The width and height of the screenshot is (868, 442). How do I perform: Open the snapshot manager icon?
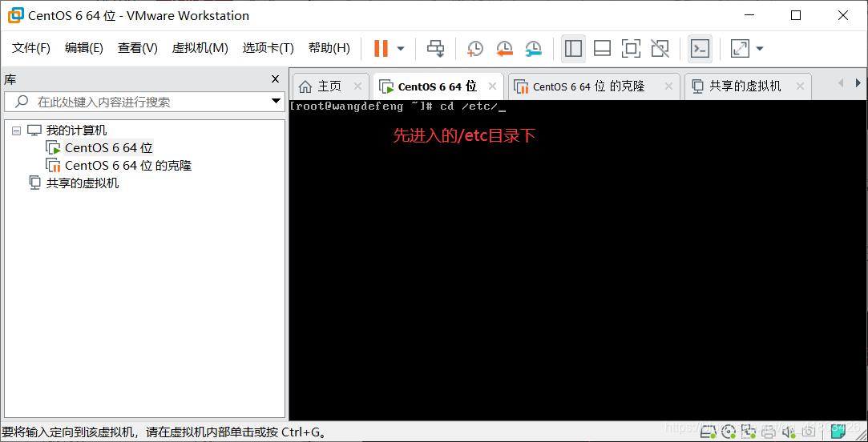(534, 49)
